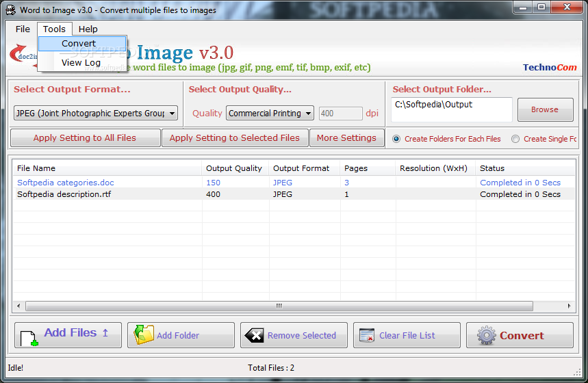
Task: Click the Remove Selected label
Action: click(x=302, y=335)
